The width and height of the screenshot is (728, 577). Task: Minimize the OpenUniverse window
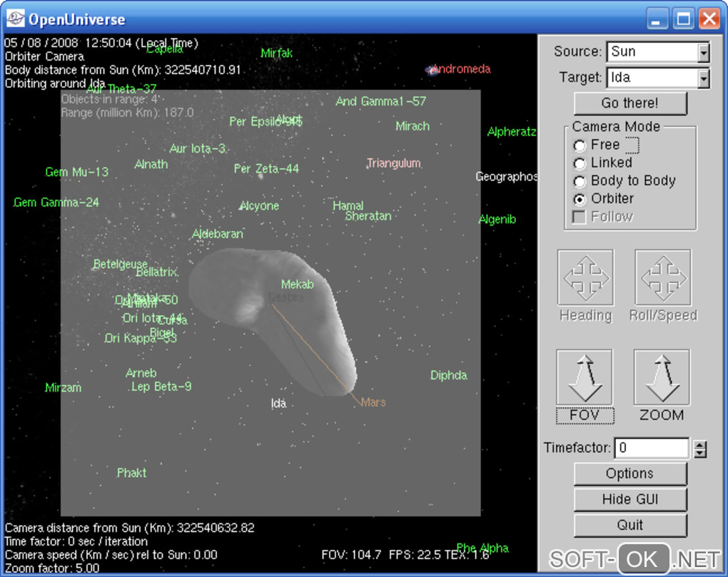tap(657, 19)
